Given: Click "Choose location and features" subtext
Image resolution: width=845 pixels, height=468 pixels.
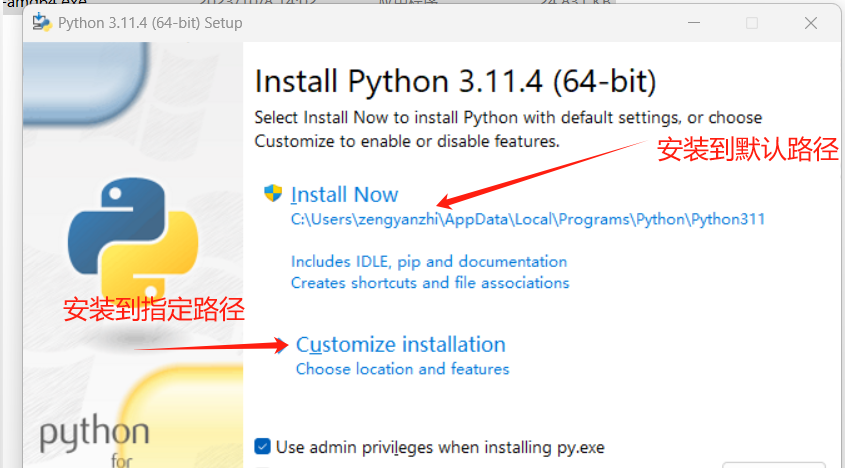Looking at the screenshot, I should tap(402, 369).
